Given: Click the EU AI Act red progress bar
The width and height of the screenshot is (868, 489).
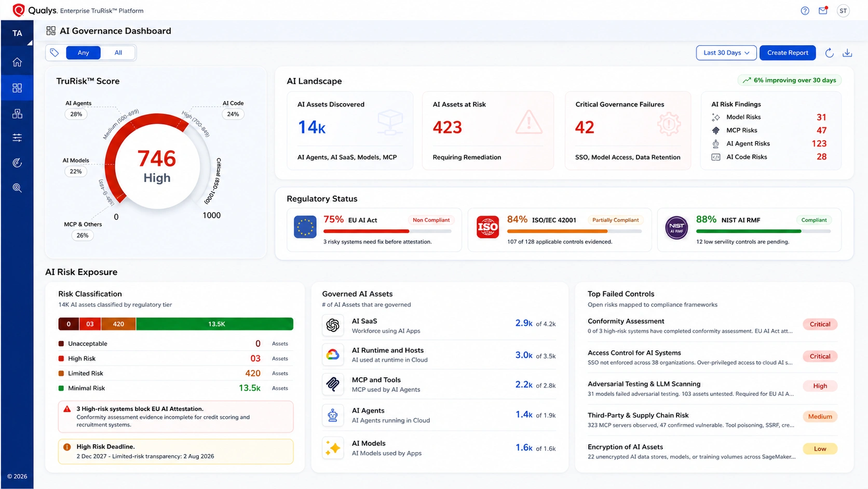Looking at the screenshot, I should point(387,231).
